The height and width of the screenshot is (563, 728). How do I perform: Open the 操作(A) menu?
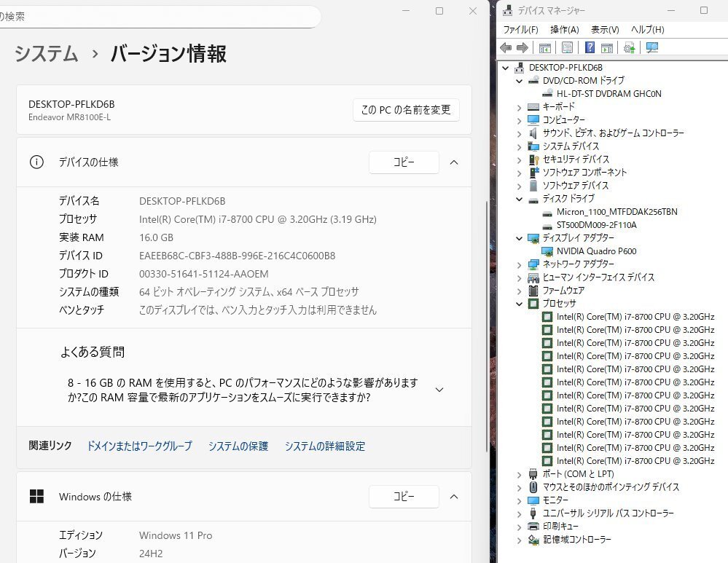pyautogui.click(x=564, y=30)
